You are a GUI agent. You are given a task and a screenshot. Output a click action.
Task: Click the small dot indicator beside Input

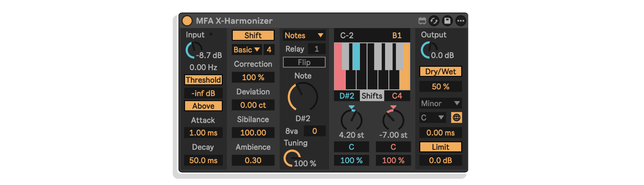(211, 34)
